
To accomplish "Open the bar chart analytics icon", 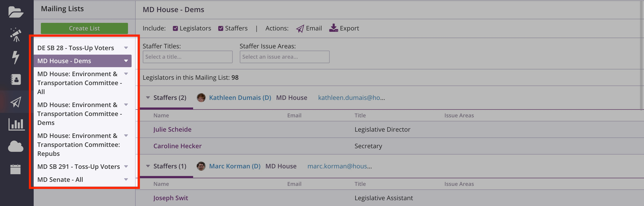I will tap(16, 124).
